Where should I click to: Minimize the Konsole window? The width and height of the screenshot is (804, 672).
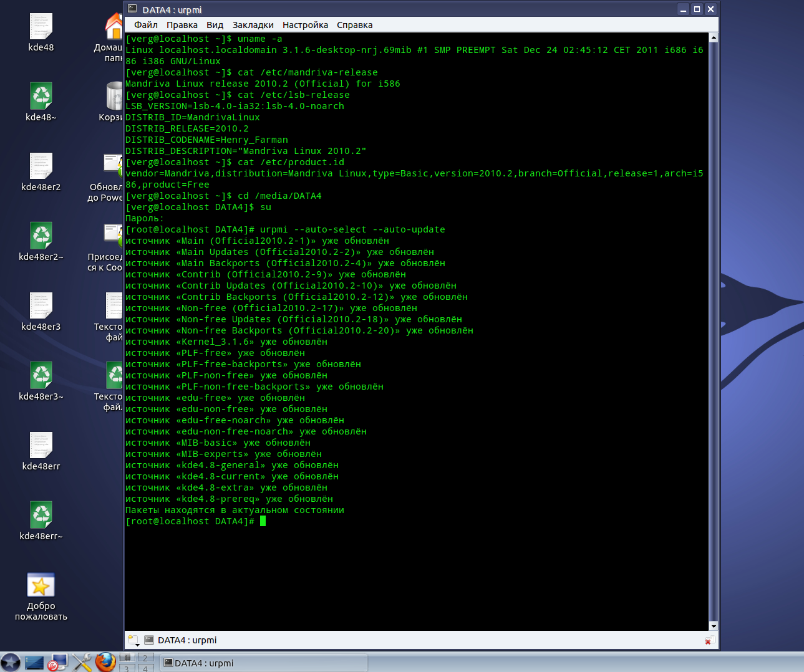tap(683, 9)
